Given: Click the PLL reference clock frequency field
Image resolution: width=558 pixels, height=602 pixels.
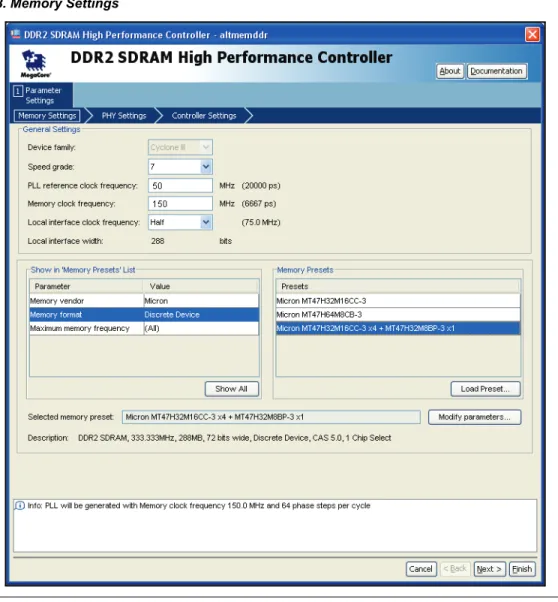Looking at the screenshot, I should point(180,185).
